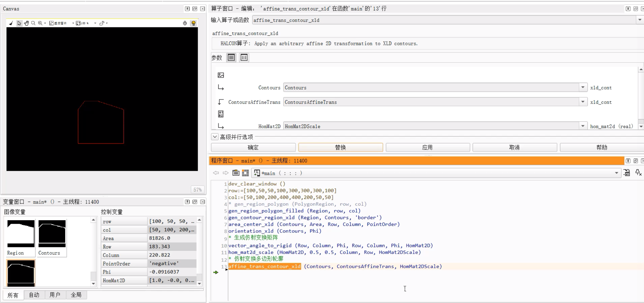
Task: Open the Contours variable dropdown in operator window
Action: 583,87
